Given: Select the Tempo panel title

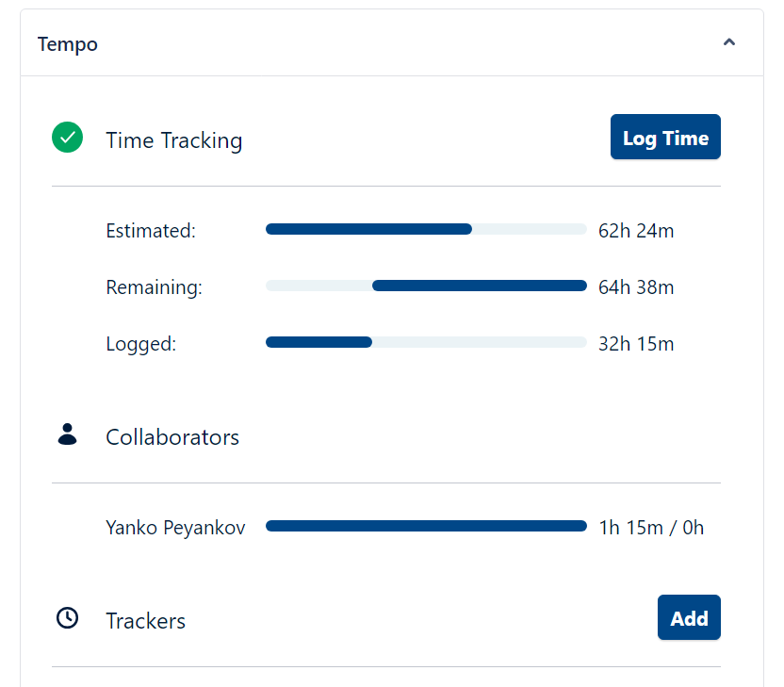Looking at the screenshot, I should tap(68, 44).
